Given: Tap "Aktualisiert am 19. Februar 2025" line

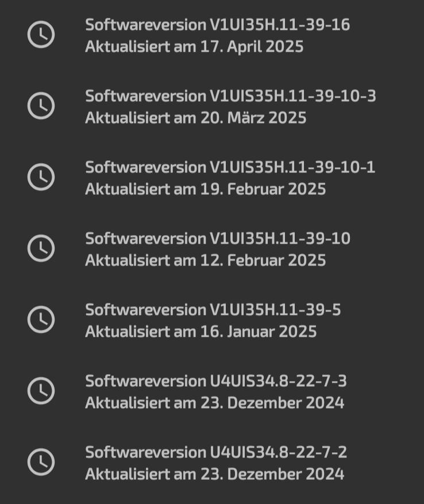Looking at the screenshot, I should tap(205, 189).
